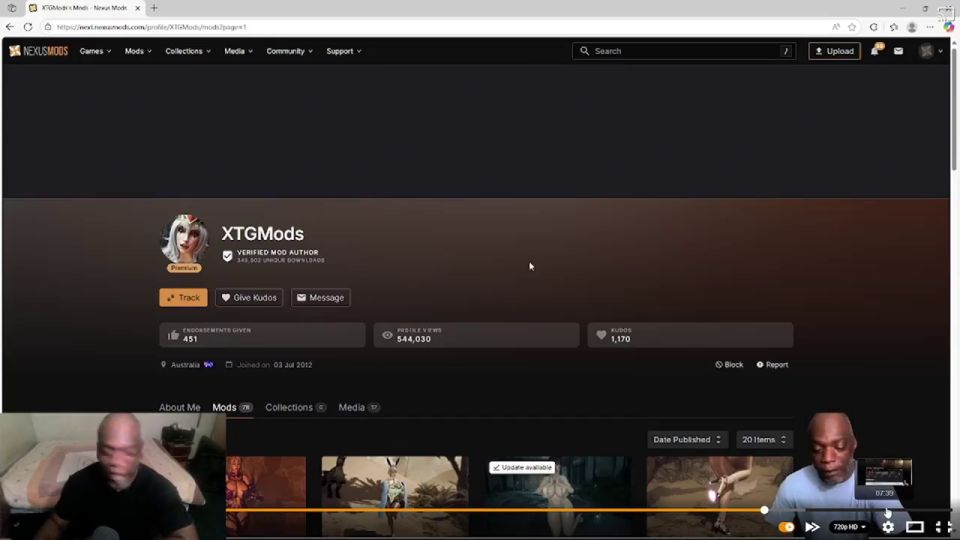Image resolution: width=960 pixels, height=540 pixels.
Task: Click the Profile Views 544,030 stat
Action: point(476,335)
